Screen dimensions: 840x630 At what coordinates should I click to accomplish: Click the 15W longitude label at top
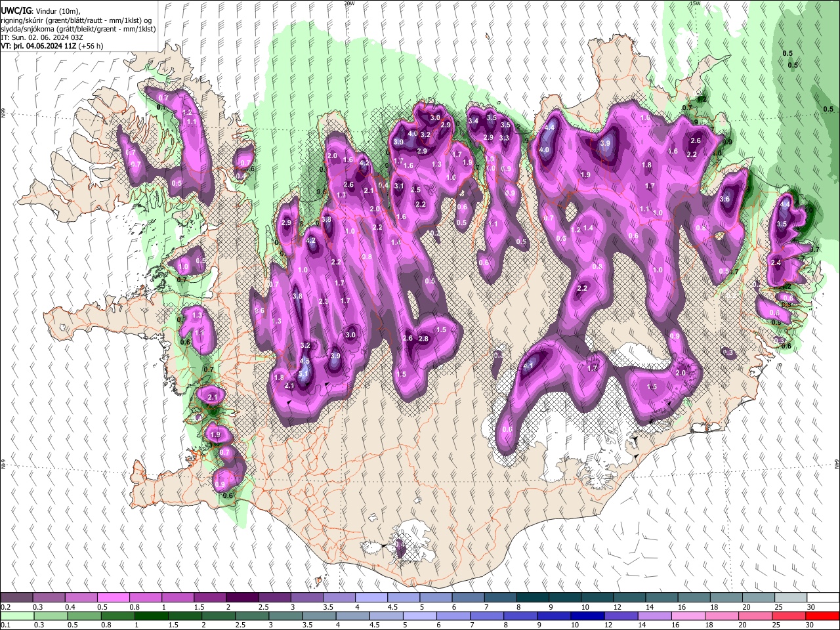pos(695,3)
